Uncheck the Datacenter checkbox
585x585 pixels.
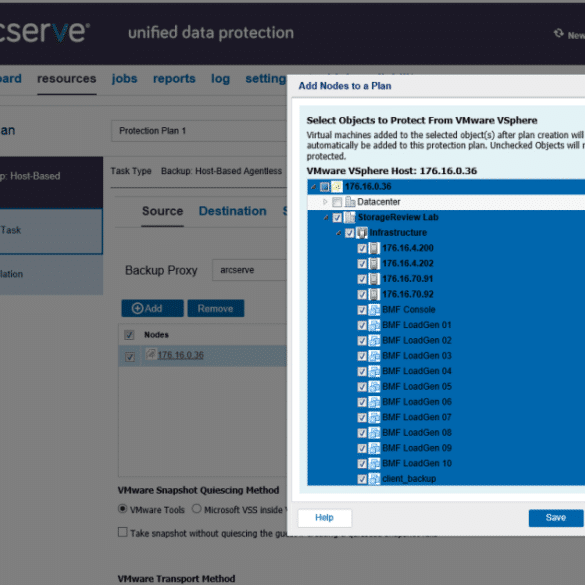tap(337, 202)
